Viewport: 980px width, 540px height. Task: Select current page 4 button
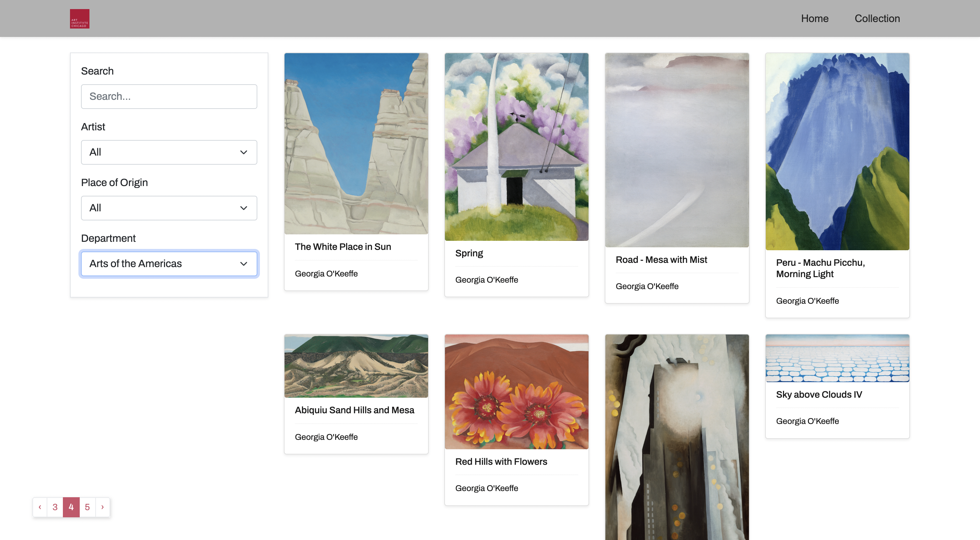(x=71, y=507)
